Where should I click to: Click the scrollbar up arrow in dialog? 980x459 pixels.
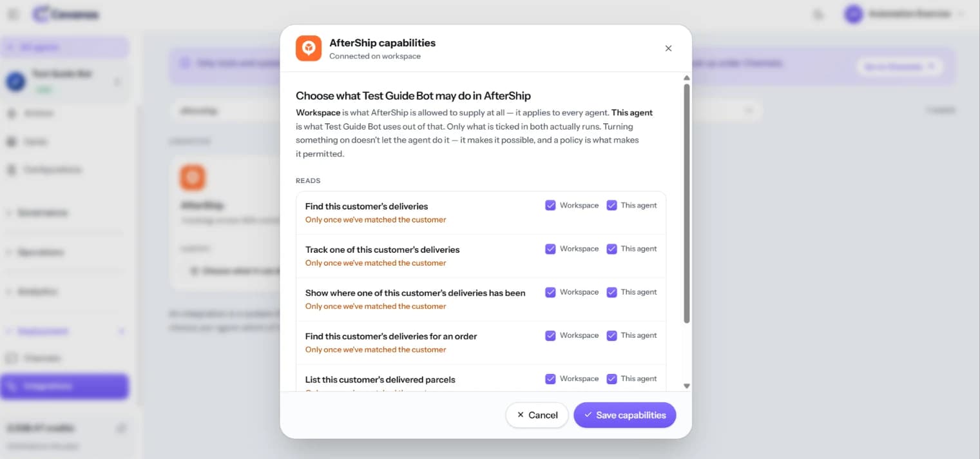coord(686,78)
